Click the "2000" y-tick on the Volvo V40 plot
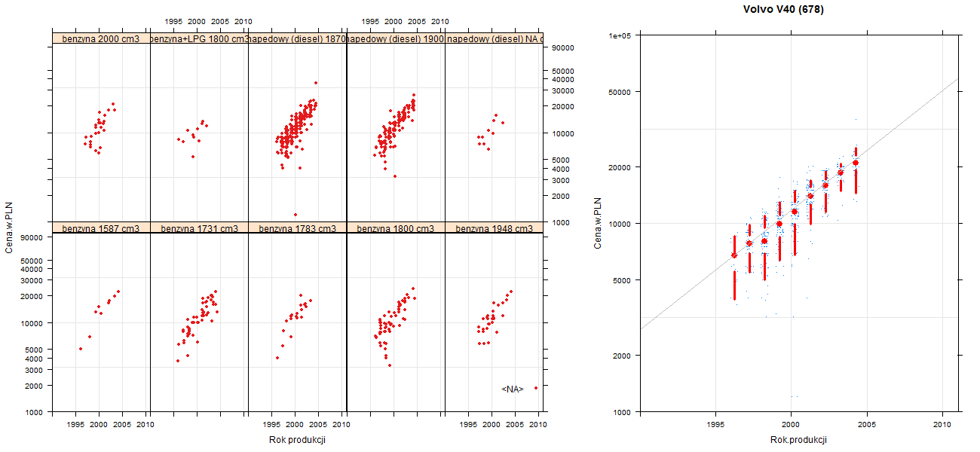 pos(623,355)
